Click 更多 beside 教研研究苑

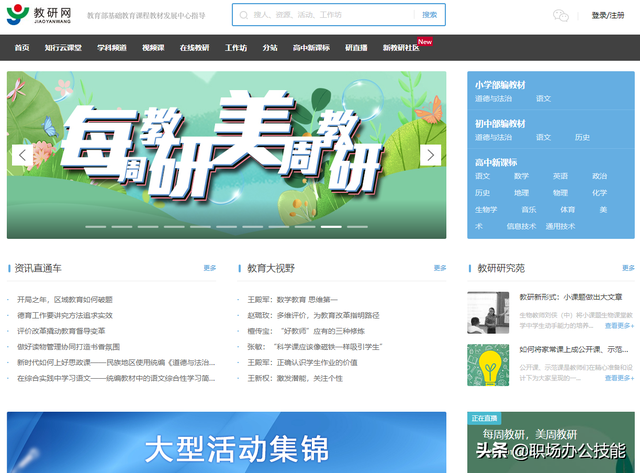click(x=629, y=268)
